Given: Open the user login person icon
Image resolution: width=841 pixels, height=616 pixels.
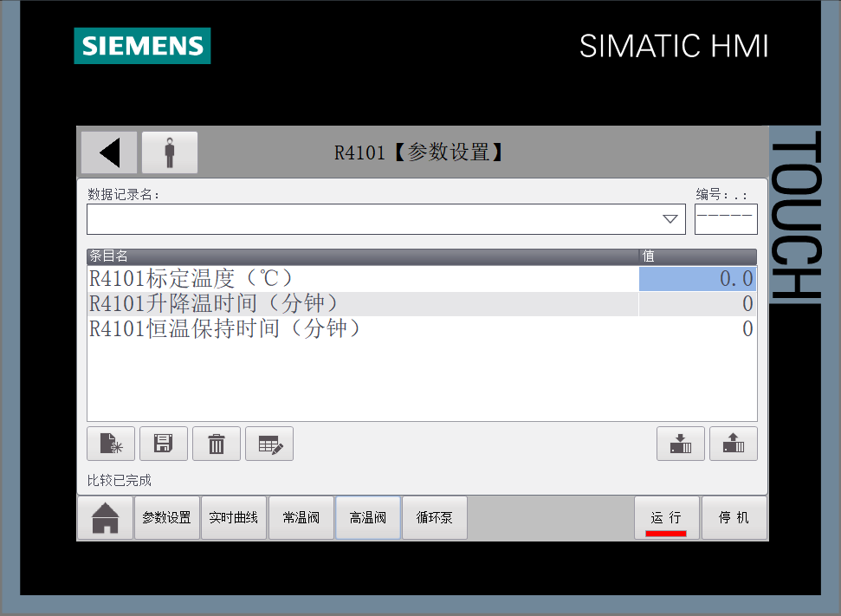Looking at the screenshot, I should [x=170, y=152].
